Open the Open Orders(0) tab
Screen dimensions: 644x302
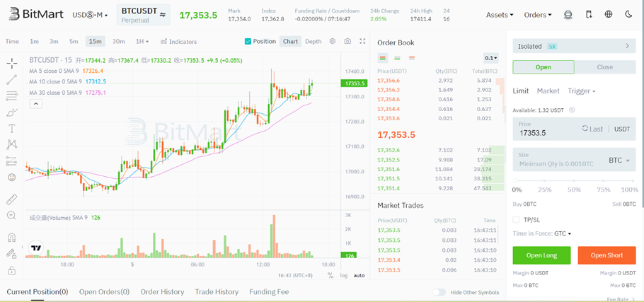coord(104,292)
